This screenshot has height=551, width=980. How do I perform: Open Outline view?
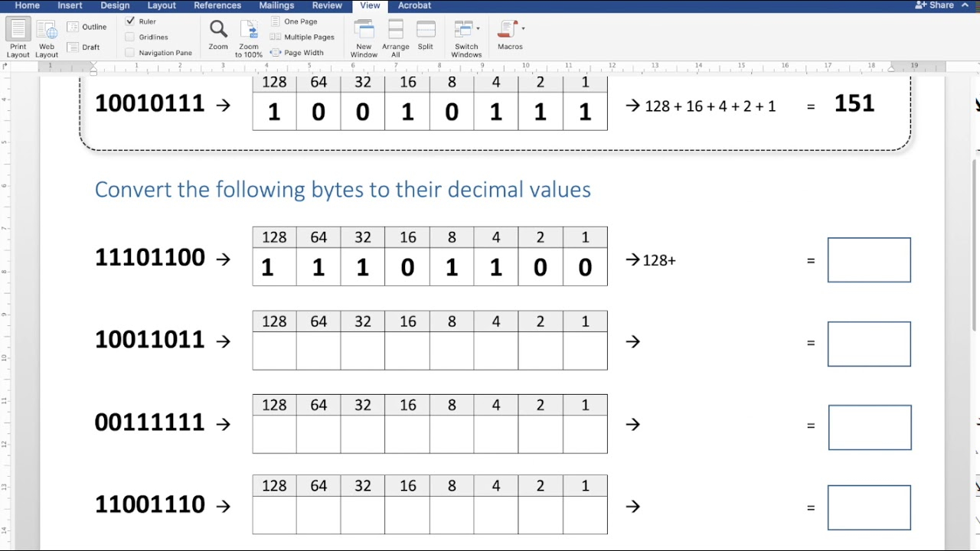pyautogui.click(x=87, y=26)
